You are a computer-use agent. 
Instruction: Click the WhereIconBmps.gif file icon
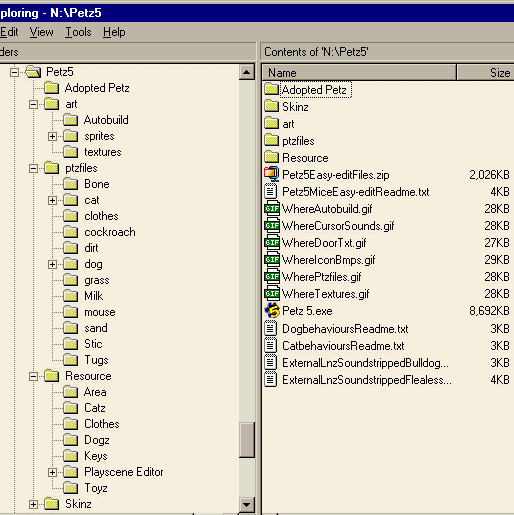click(x=272, y=260)
